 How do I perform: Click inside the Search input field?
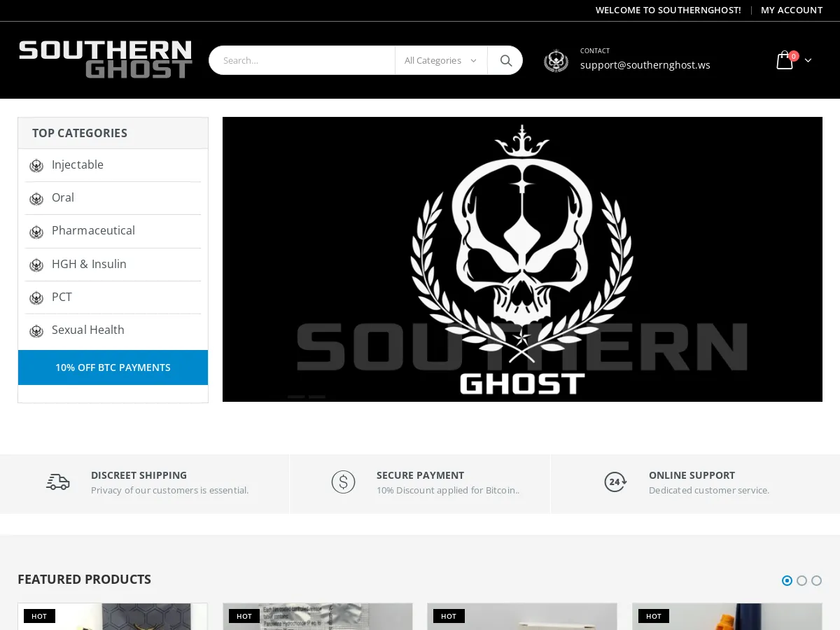click(x=301, y=60)
